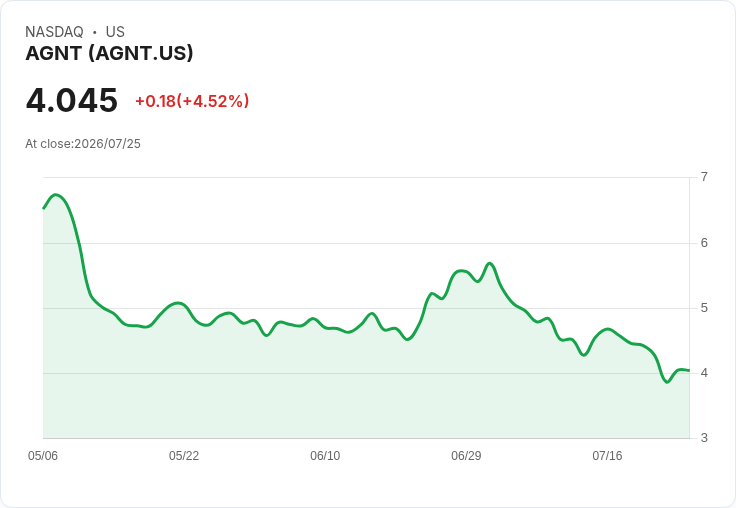The height and width of the screenshot is (508, 736).
Task: Click the 4 price axis label
Action: [704, 373]
